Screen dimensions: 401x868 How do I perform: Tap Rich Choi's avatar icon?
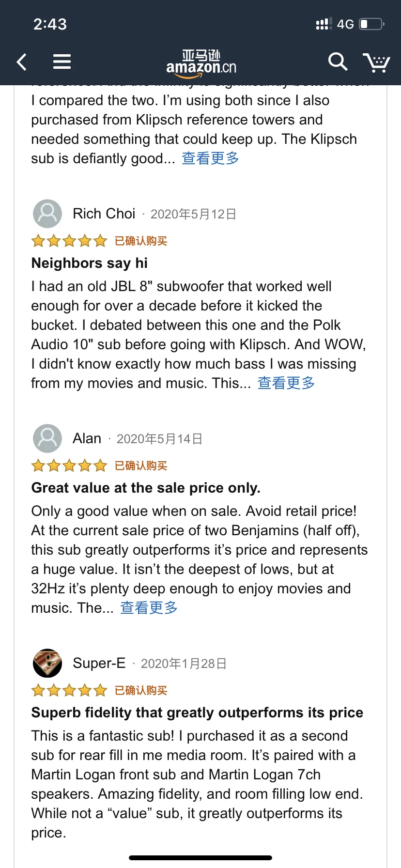[47, 214]
